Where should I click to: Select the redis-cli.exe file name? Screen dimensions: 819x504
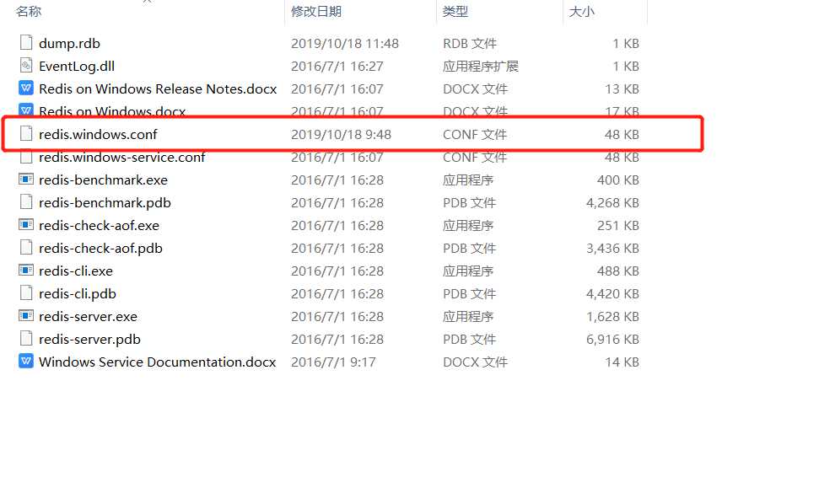click(76, 271)
